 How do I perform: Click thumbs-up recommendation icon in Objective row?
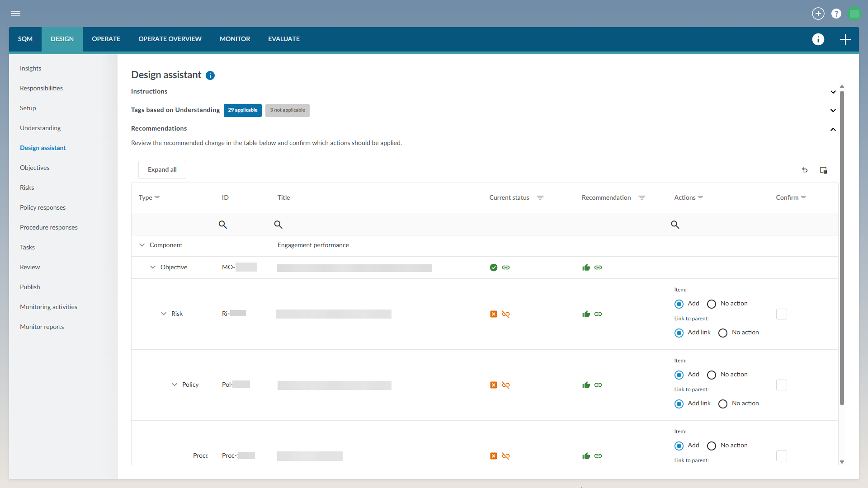[x=586, y=267]
